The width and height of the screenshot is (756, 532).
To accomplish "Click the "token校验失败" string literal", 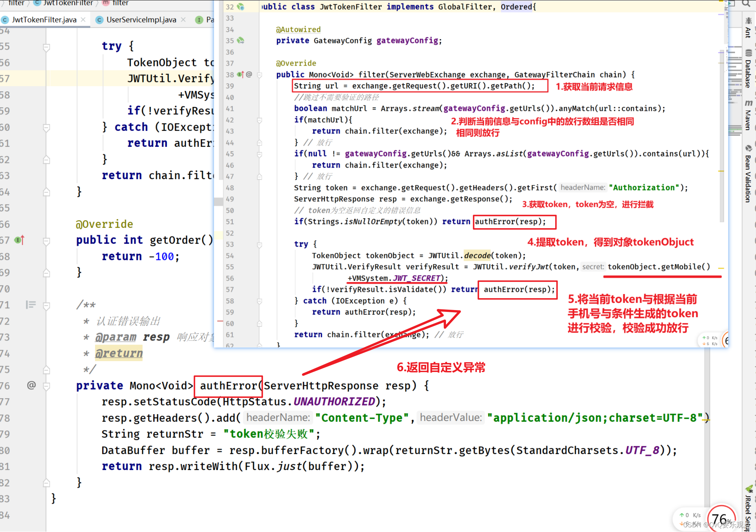I will [269, 434].
